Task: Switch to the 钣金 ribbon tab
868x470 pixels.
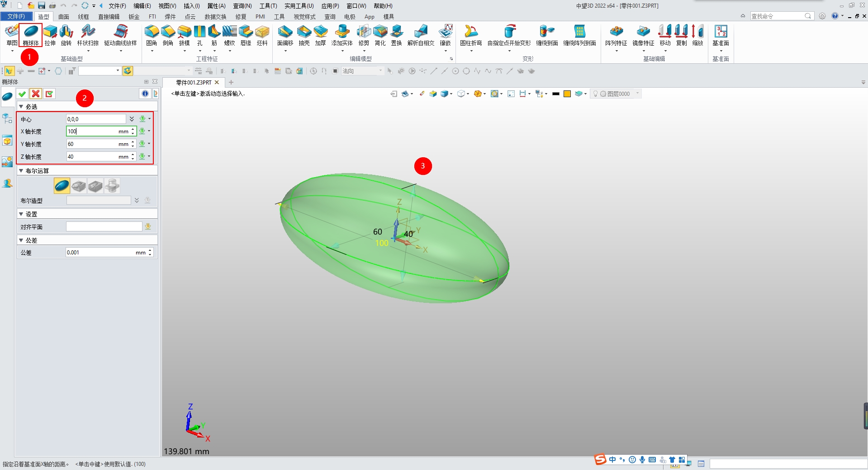Action: click(x=134, y=17)
